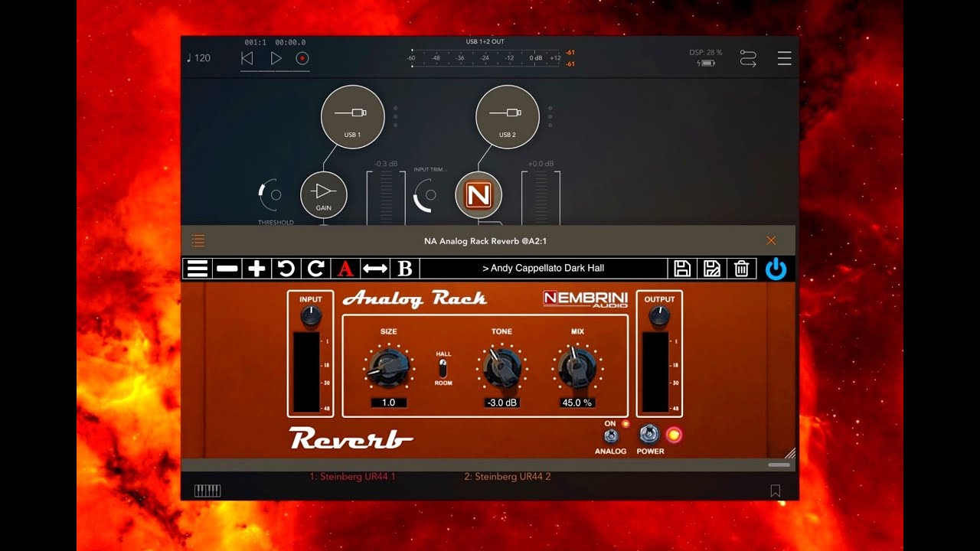Click the +0.0 dB fader readout
This screenshot has height=551, width=980.
pyautogui.click(x=541, y=164)
